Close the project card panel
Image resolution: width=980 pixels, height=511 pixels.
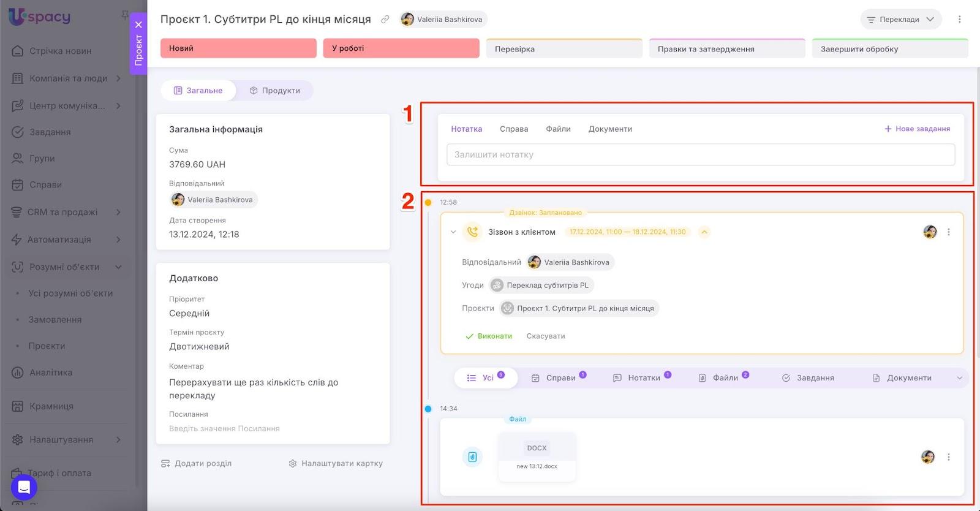tap(138, 25)
